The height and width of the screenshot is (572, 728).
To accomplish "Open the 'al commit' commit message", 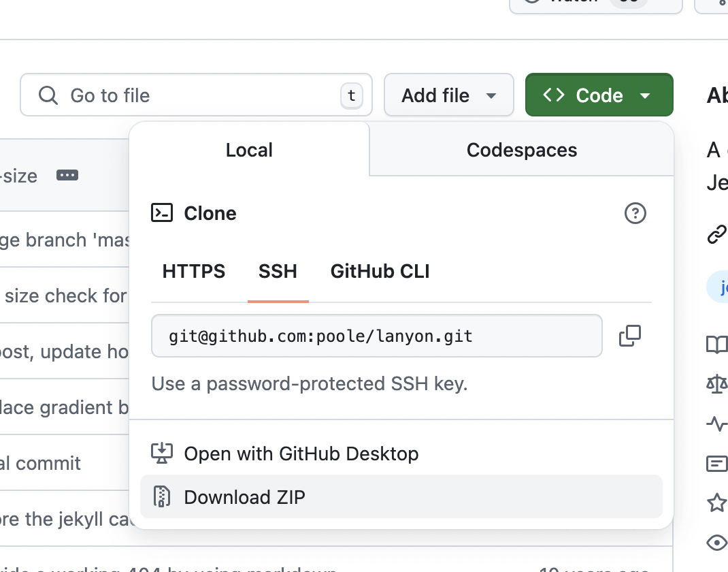I will click(x=40, y=463).
